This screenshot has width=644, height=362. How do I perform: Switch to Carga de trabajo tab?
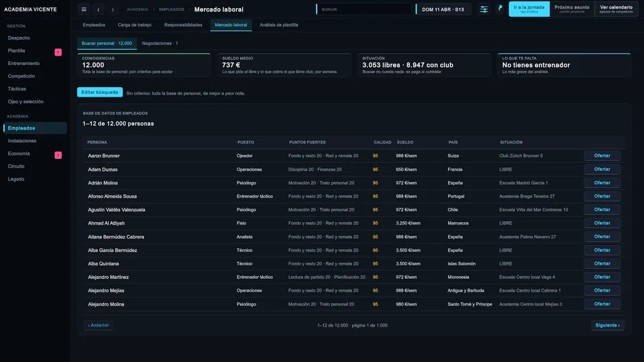coord(135,25)
